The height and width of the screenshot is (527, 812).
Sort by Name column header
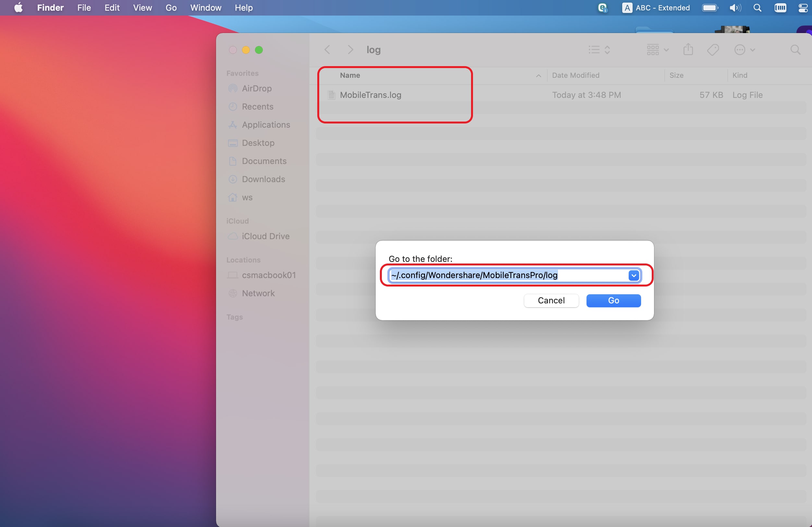point(350,75)
